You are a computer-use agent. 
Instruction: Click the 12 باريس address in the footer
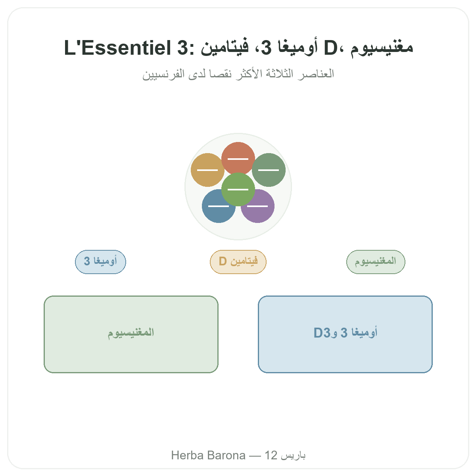(285, 455)
